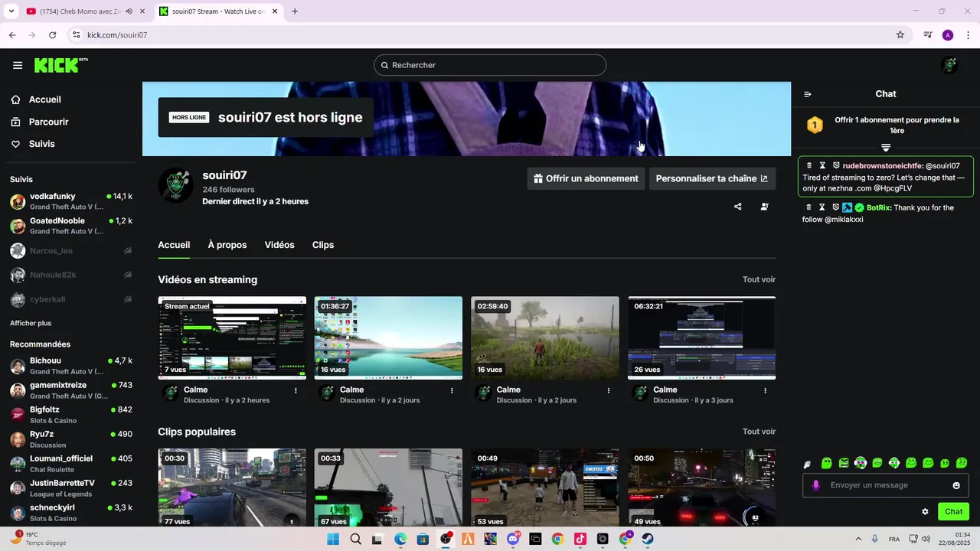Collapse the chat panel with arrow icon
The width and height of the screenshot is (980, 551).
[x=807, y=94]
